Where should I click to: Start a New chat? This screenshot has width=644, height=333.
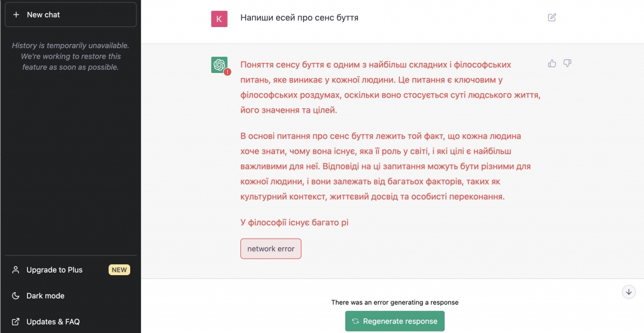(70, 15)
